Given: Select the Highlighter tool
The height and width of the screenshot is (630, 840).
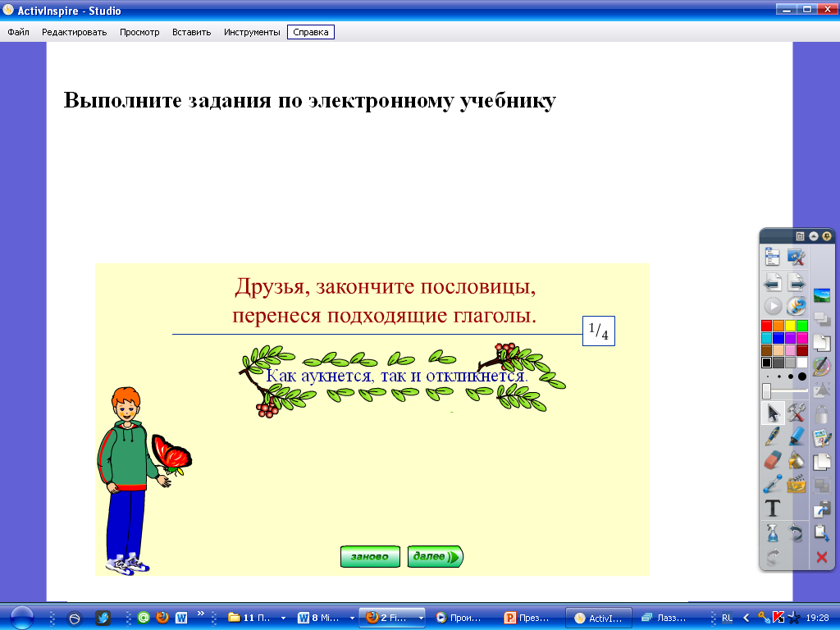Looking at the screenshot, I should click(796, 437).
